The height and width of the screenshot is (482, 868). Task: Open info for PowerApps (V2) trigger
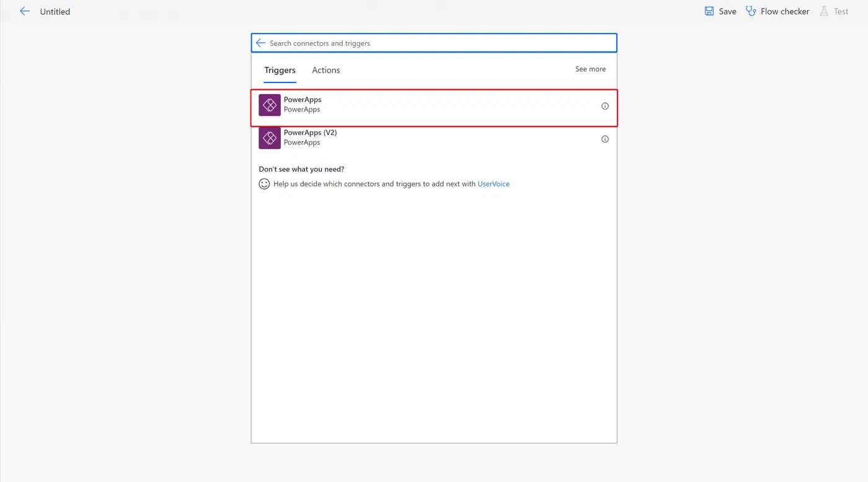(605, 139)
